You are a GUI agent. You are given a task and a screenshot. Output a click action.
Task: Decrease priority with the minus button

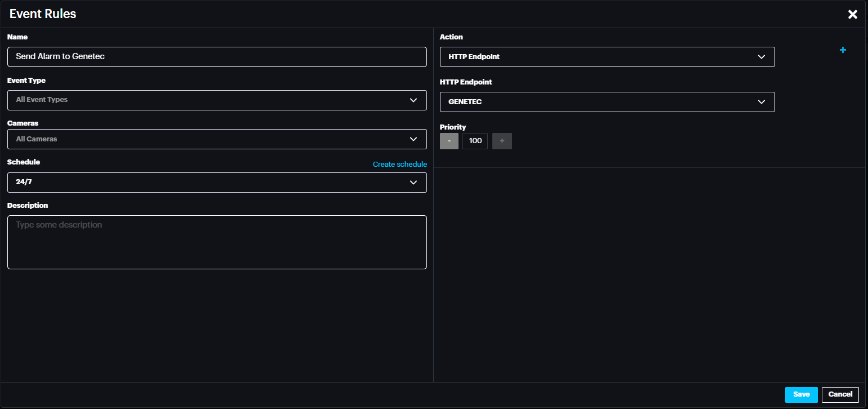[449, 141]
